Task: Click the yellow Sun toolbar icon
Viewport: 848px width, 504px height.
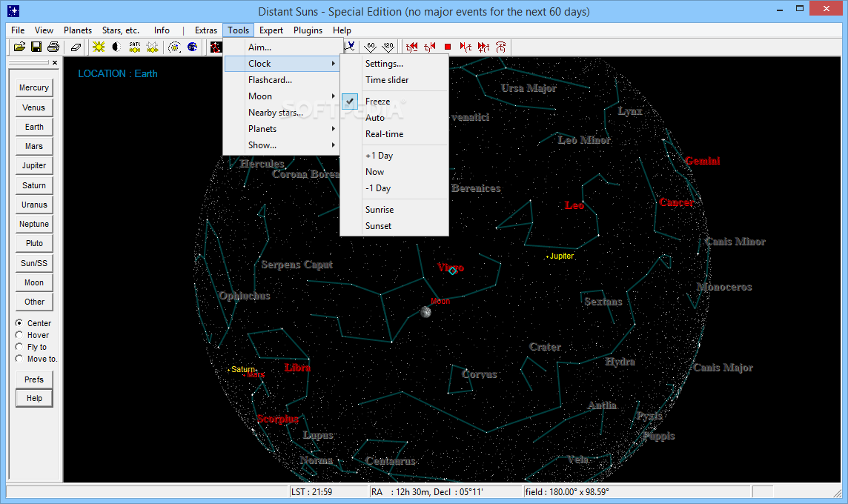Action: 99,47
